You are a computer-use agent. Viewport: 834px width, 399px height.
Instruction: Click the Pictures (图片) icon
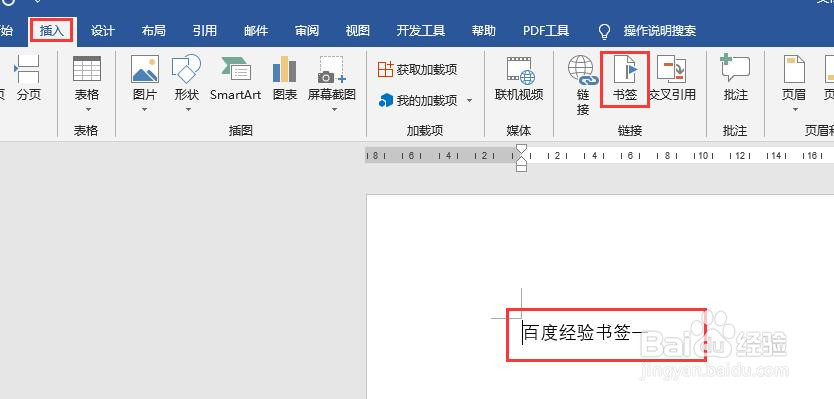point(145,69)
